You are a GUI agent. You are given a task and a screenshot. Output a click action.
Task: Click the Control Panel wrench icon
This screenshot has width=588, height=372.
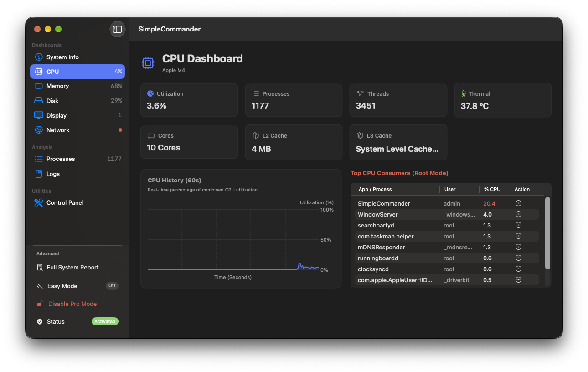[x=39, y=202]
